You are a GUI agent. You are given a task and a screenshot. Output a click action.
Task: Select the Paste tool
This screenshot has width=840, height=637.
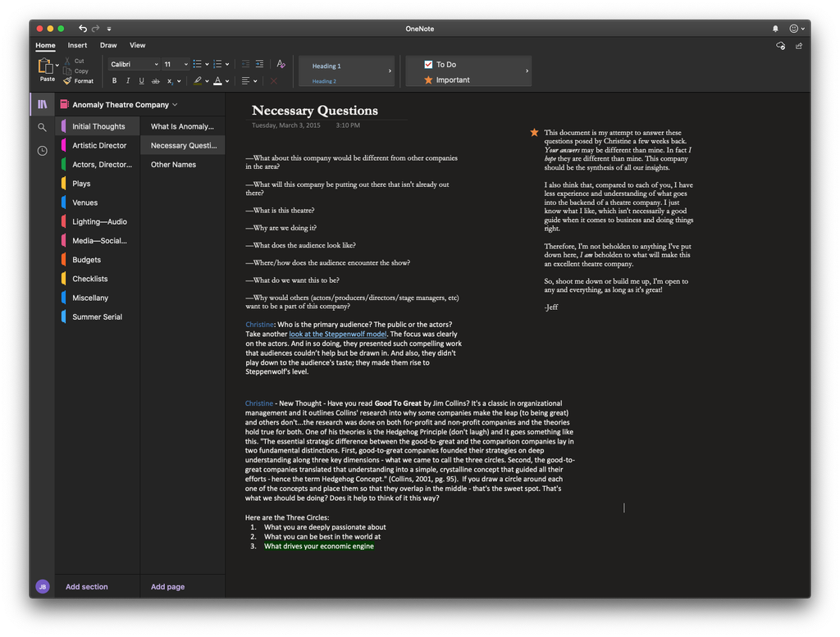coord(47,70)
